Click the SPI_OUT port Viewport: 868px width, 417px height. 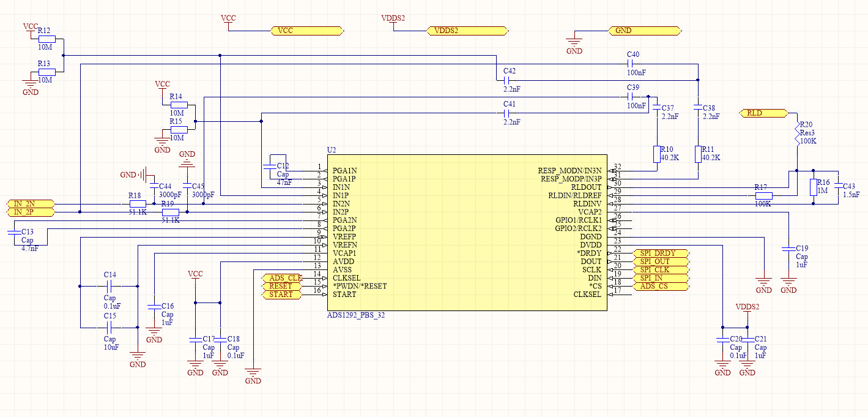point(662,261)
